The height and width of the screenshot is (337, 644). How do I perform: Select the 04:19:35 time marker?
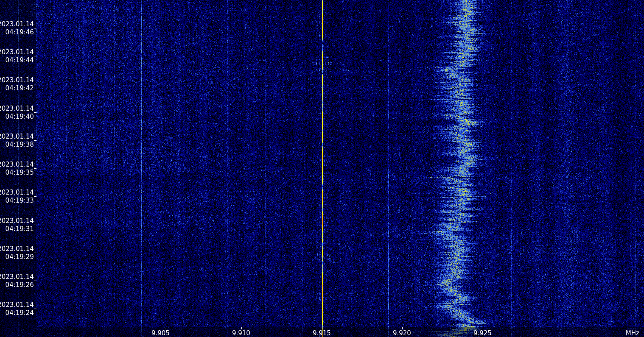(x=19, y=172)
